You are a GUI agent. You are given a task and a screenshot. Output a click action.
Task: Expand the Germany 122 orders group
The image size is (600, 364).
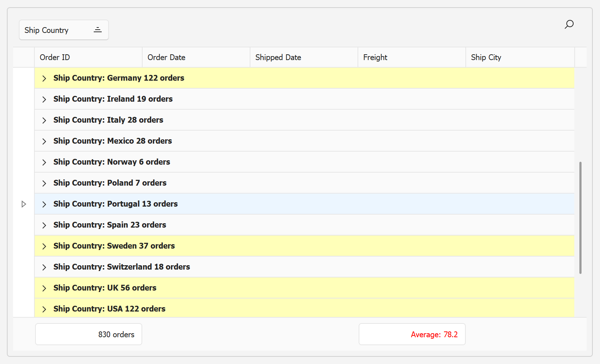44,78
